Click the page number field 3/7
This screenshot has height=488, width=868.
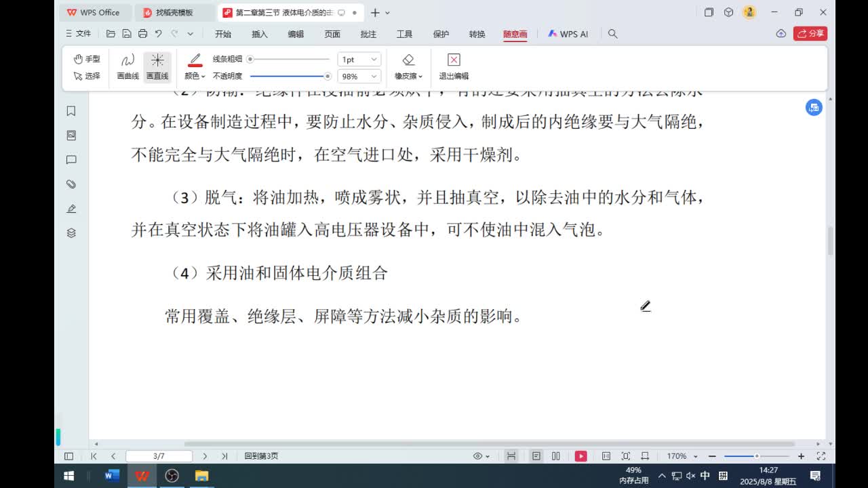159,456
